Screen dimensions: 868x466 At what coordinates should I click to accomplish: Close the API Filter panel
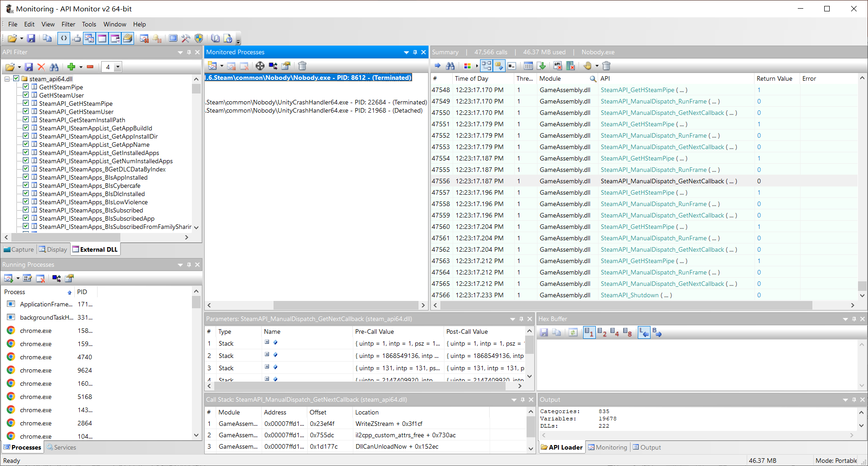197,52
